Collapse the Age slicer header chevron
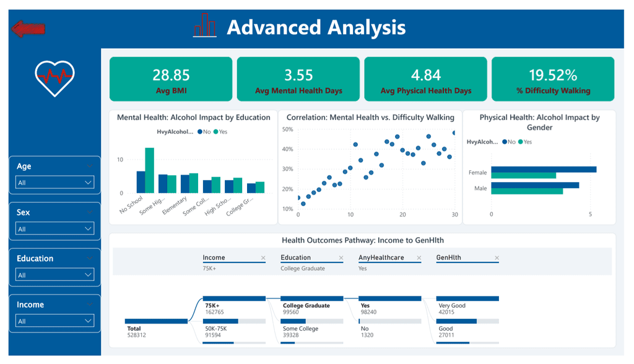 pos(90,166)
